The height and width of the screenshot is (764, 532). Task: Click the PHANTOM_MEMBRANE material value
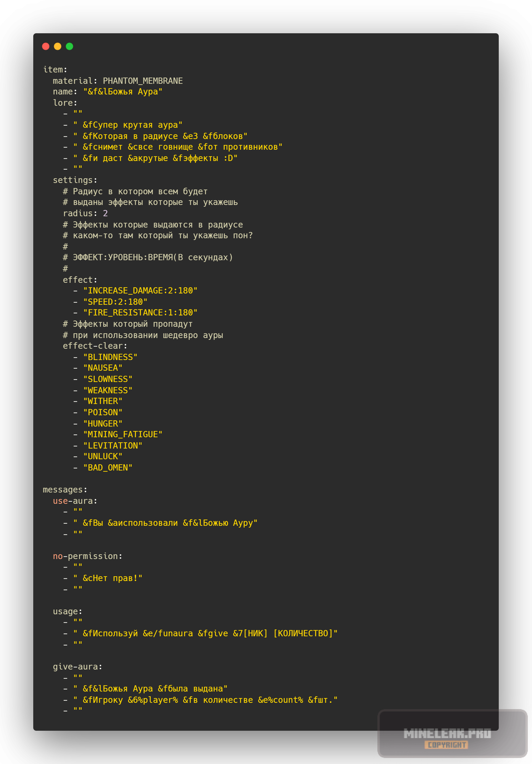[x=142, y=81]
